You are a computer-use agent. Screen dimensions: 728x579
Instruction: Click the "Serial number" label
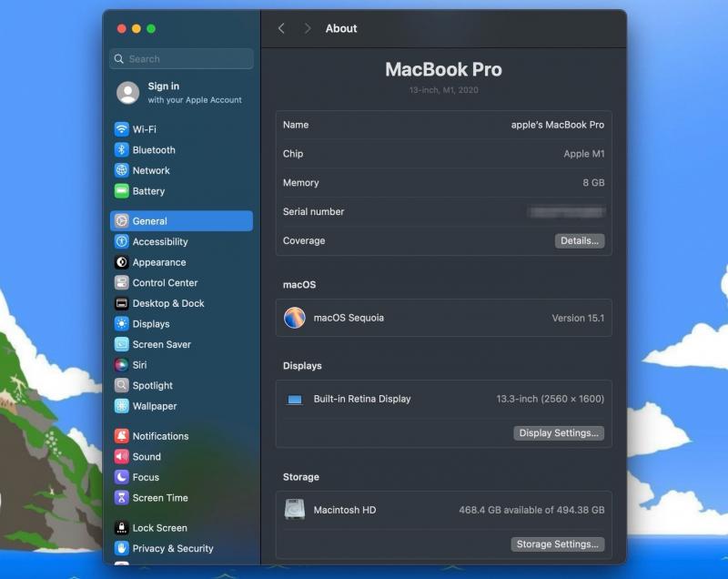[313, 212]
